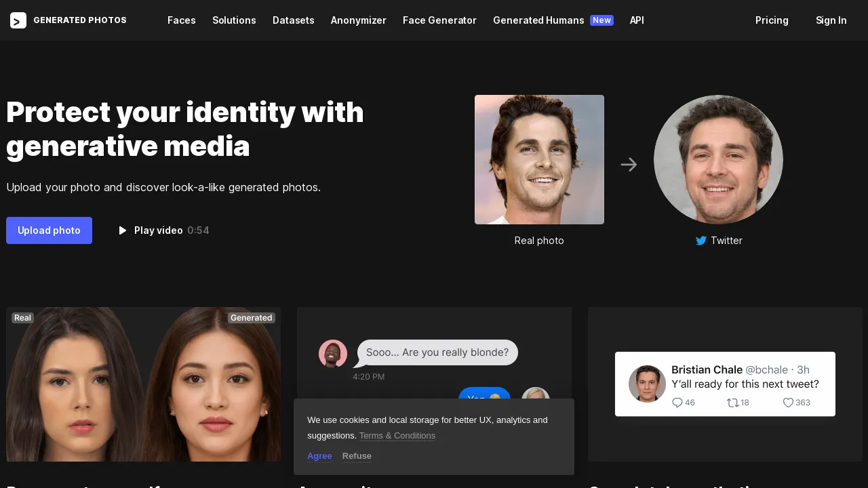The image size is (868, 488).
Task: Click the Play video label
Action: (159, 230)
